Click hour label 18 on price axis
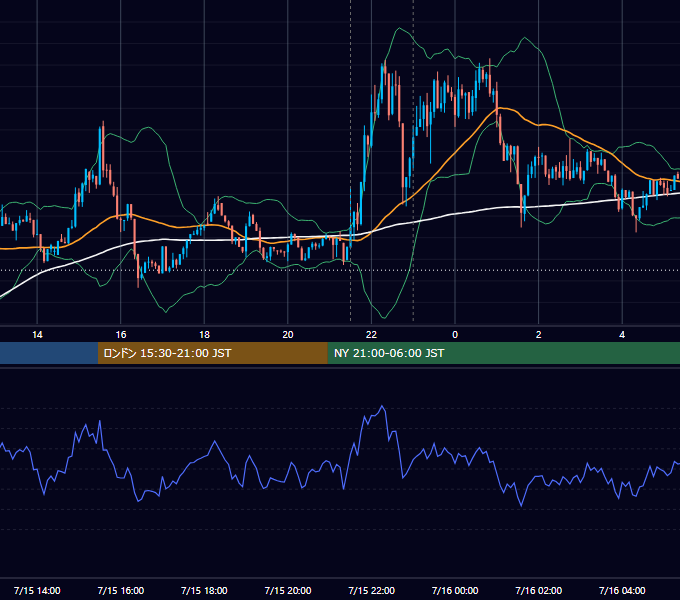This screenshot has height=600, width=680. coord(204,335)
